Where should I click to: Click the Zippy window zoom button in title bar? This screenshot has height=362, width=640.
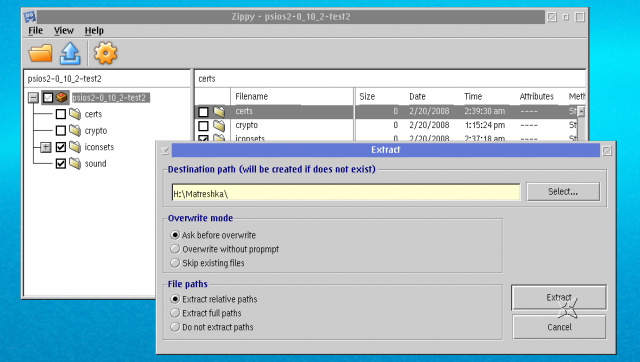[566, 17]
